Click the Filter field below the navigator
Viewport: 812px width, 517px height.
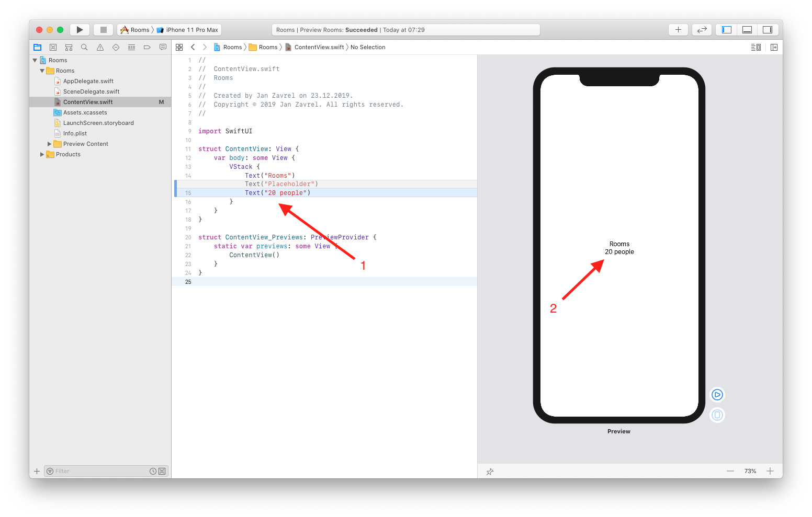coord(94,471)
